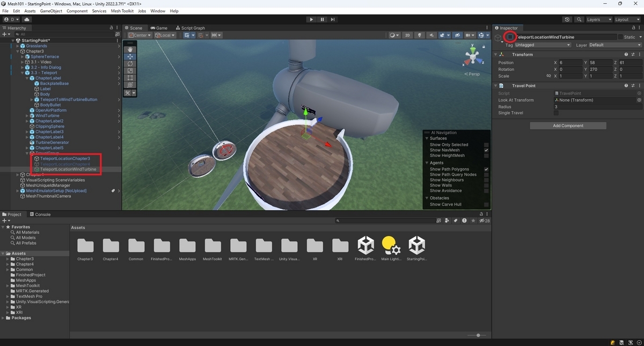
Task: Enable the TeleportLocationWindTurbine active checkbox
Action: pos(510,37)
